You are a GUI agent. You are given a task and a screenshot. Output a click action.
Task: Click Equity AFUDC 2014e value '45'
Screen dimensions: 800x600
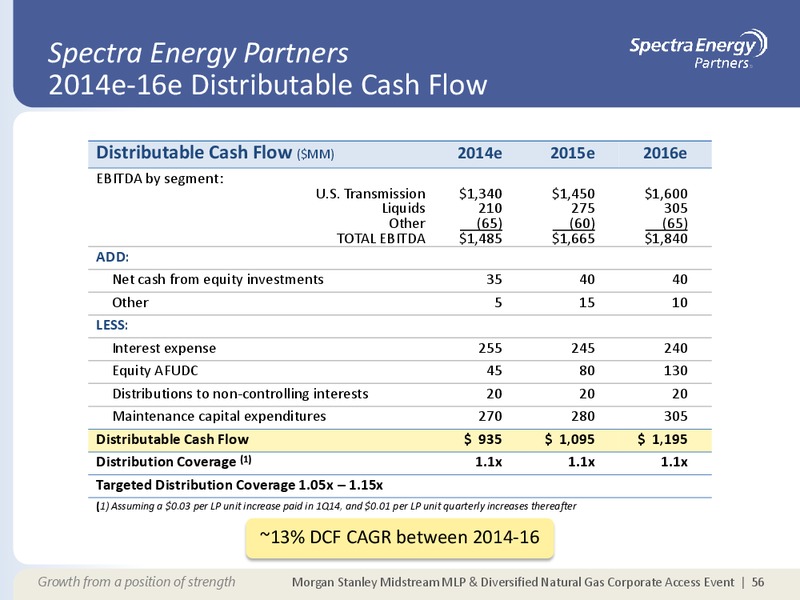click(494, 370)
